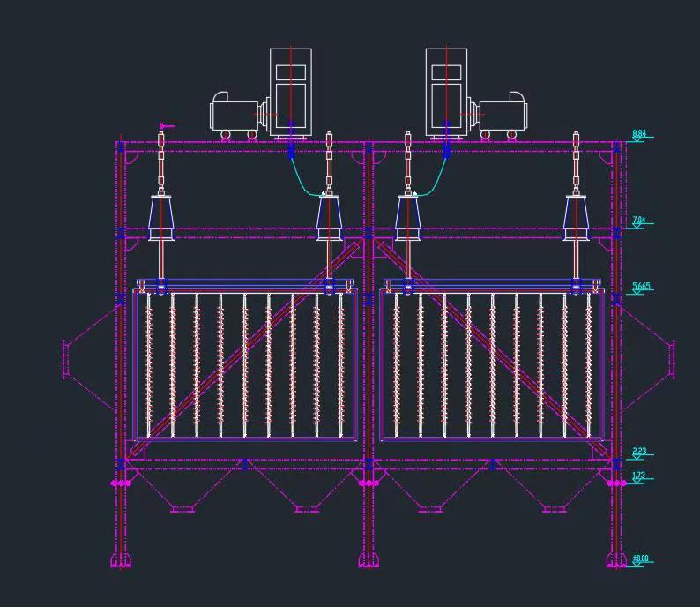Select the right tall rectifier cabinet
The image size is (700, 607).
(446, 92)
